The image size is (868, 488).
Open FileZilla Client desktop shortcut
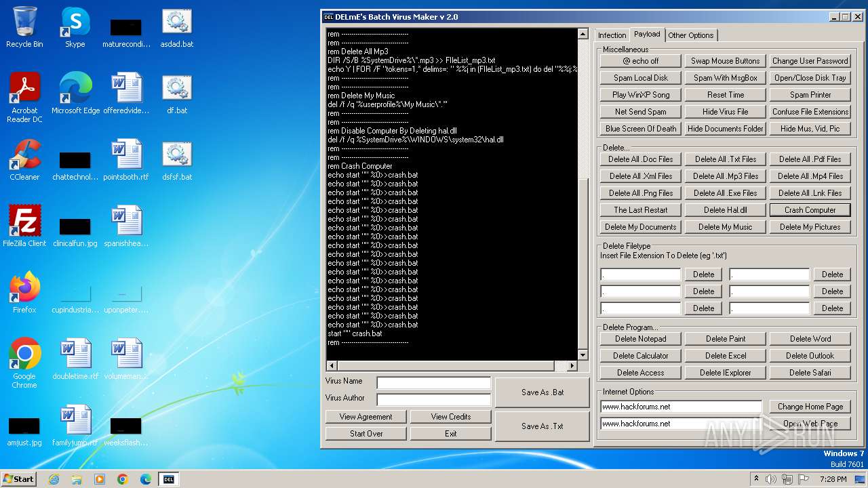pos(24,226)
